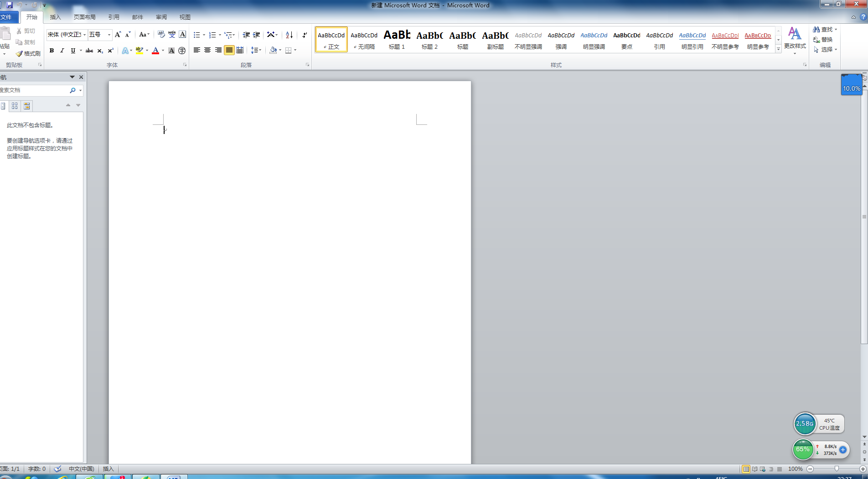Apply the 标题 1 style
The width and height of the screenshot is (868, 479).
[x=397, y=40]
